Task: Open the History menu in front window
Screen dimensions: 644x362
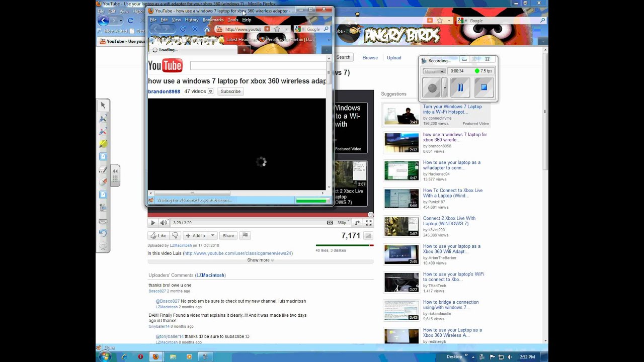Action: (192, 20)
